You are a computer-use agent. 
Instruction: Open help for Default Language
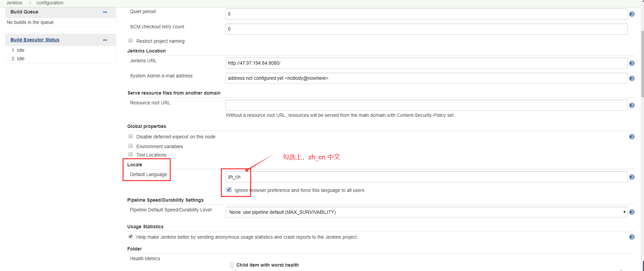632,177
